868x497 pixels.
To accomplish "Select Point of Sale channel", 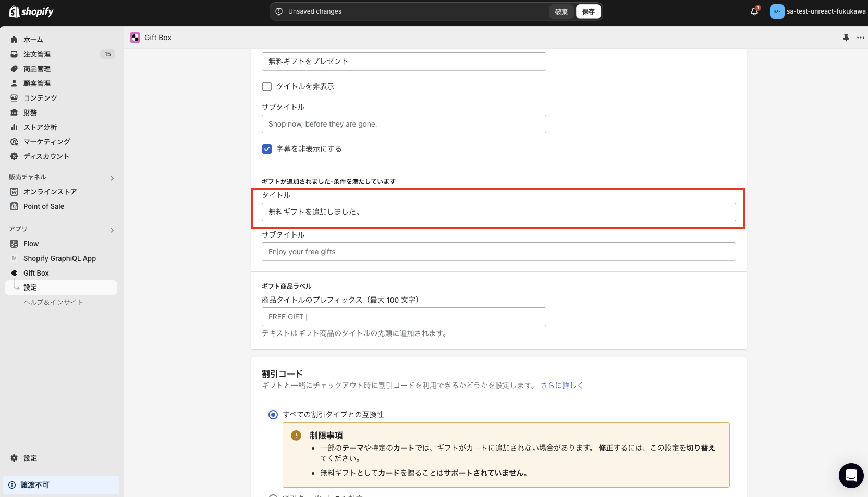I will tap(43, 206).
